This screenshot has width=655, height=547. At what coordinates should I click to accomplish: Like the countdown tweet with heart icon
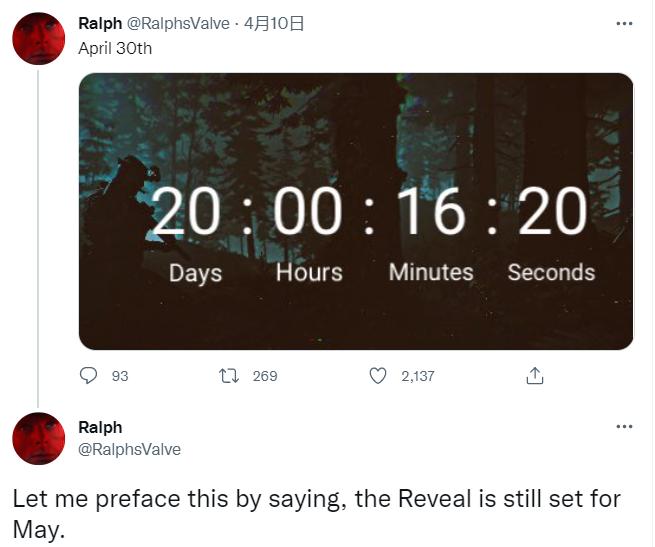[378, 376]
